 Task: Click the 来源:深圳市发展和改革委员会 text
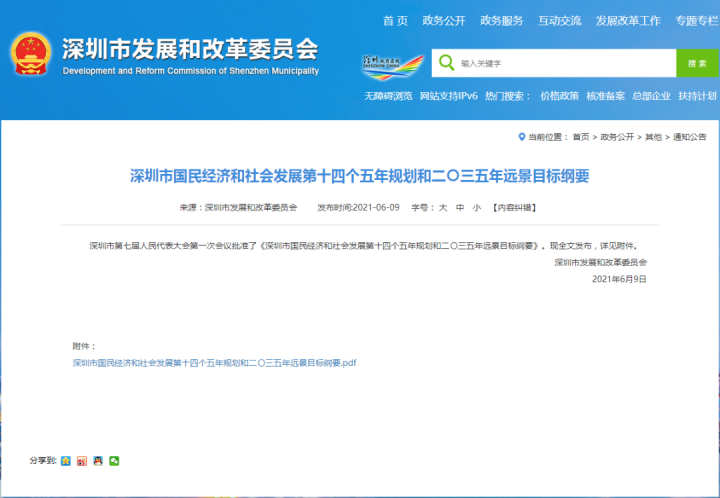238,207
